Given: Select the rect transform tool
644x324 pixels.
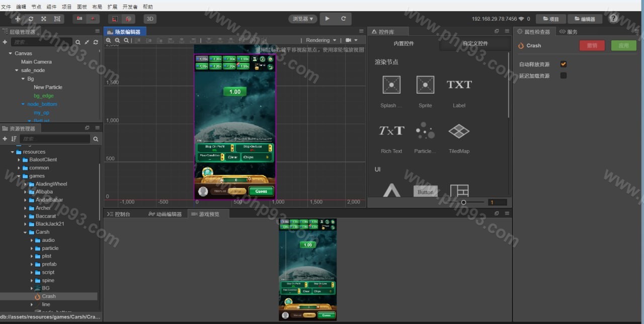Looking at the screenshot, I should click(x=57, y=19).
